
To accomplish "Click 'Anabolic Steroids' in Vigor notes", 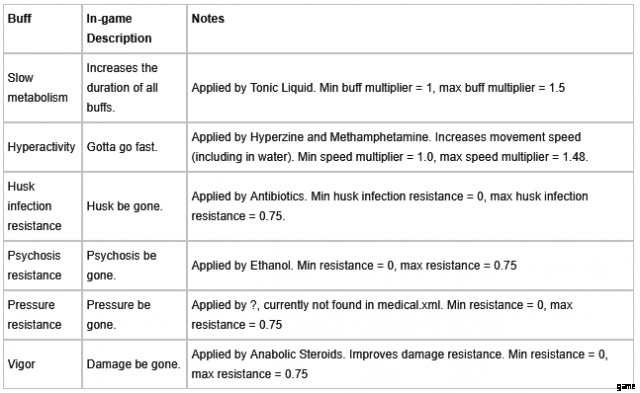I will [x=296, y=354].
